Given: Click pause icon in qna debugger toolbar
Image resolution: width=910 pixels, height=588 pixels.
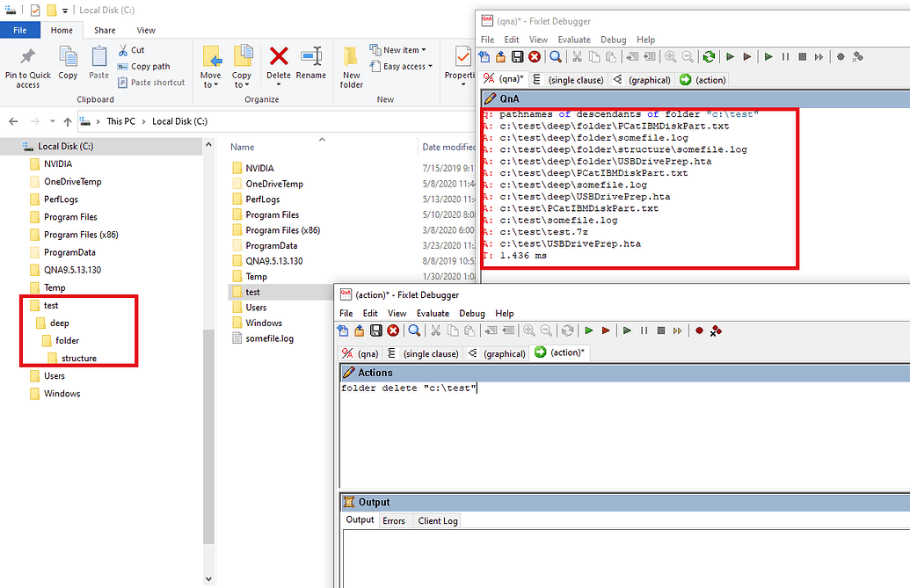Looking at the screenshot, I should [x=785, y=57].
